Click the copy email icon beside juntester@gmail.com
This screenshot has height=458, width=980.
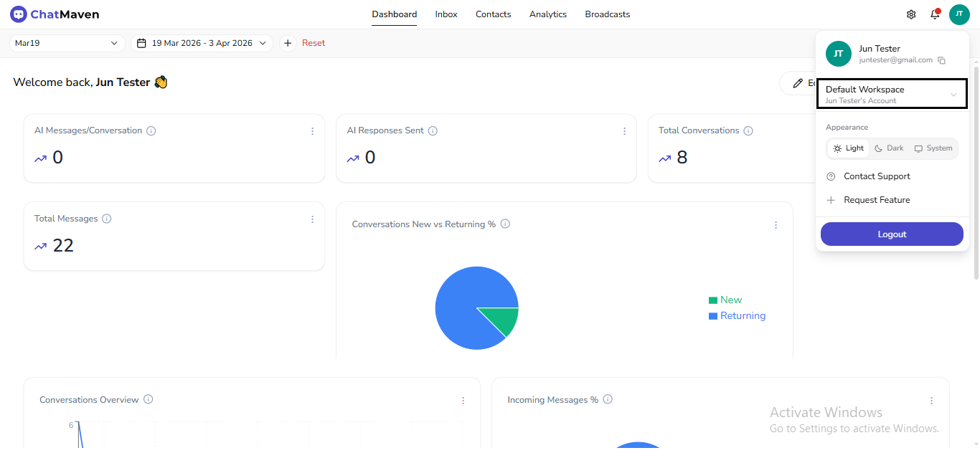(942, 60)
